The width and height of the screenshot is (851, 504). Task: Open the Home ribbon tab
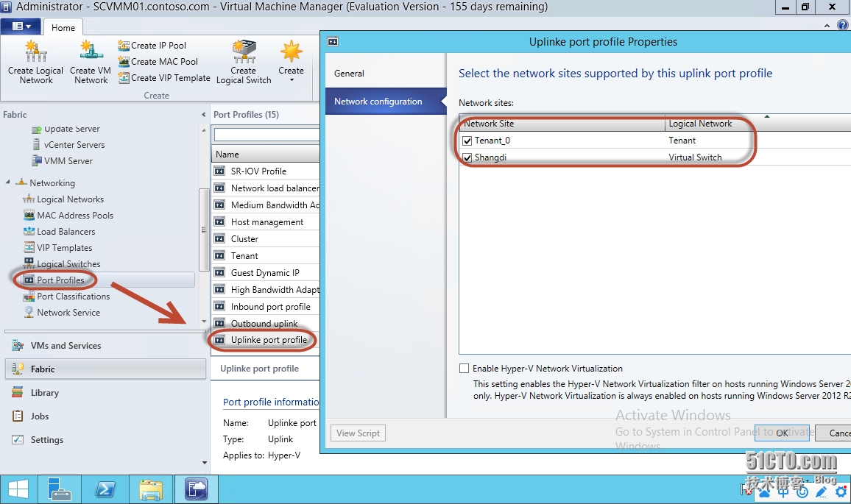click(x=63, y=28)
